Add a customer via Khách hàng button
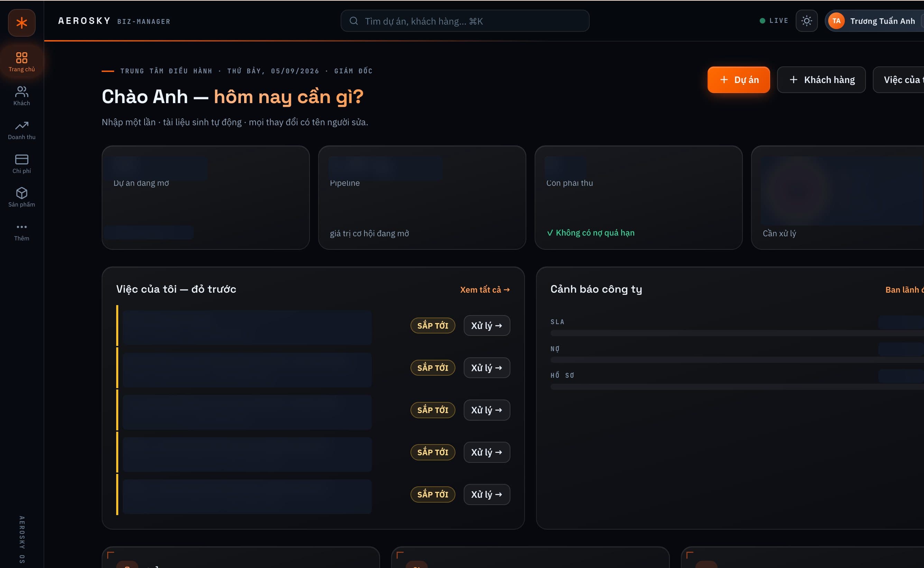The height and width of the screenshot is (568, 924). (x=821, y=80)
